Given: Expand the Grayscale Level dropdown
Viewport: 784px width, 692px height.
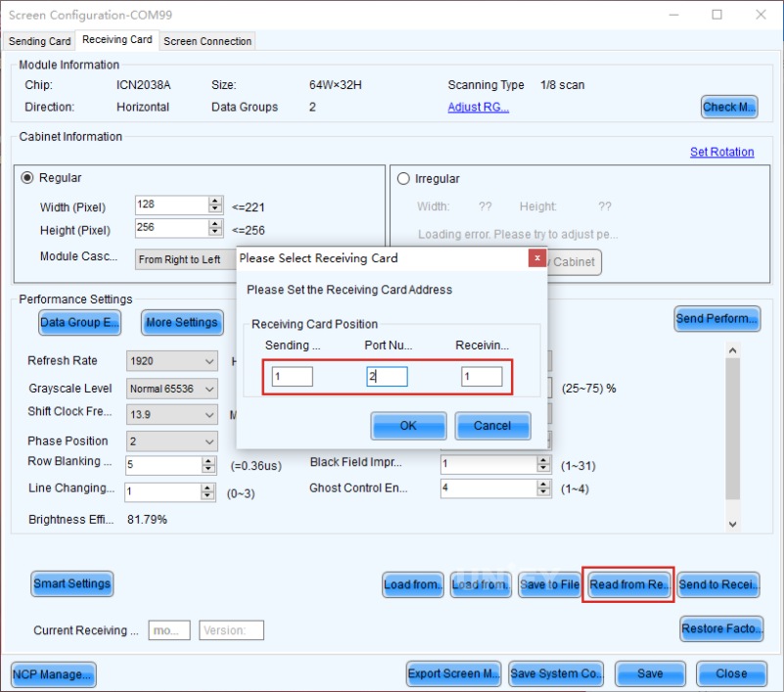Looking at the screenshot, I should pyautogui.click(x=172, y=389).
